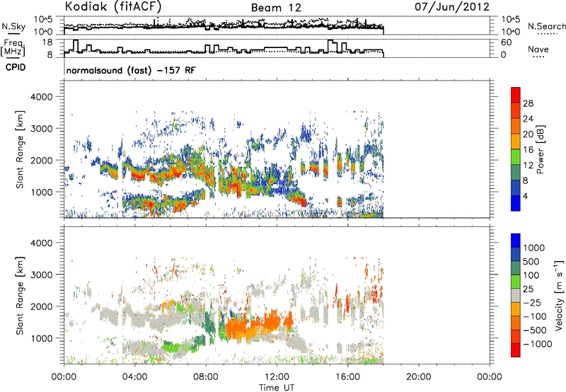Click the '18' frequency tick label

47,42
